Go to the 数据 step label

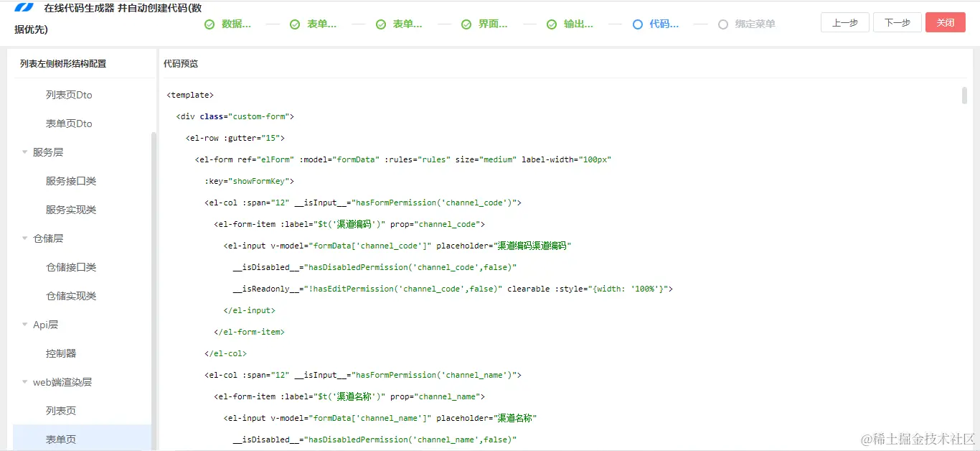point(237,24)
